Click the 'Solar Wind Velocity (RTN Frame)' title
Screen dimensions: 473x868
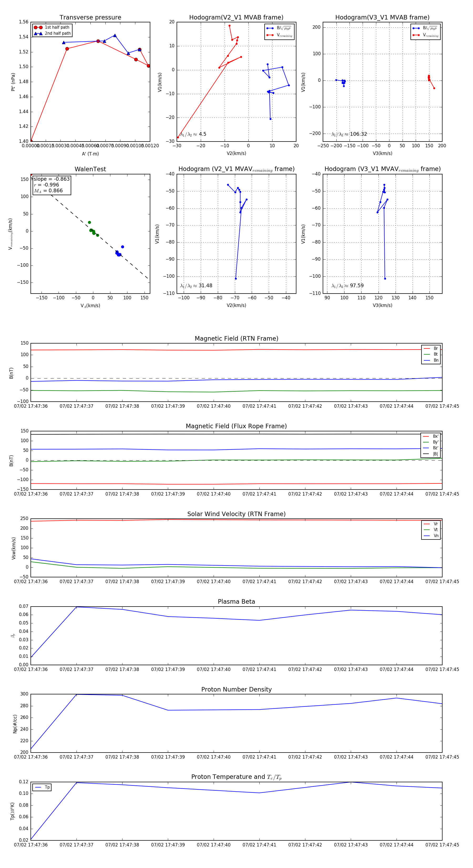(x=236, y=514)
